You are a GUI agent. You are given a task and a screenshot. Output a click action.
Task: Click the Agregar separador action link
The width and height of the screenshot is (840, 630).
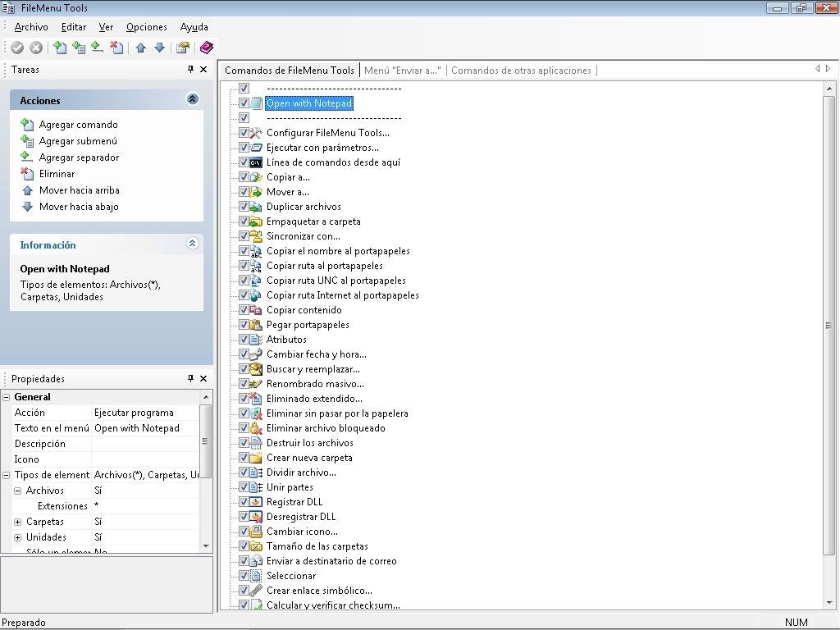click(x=79, y=157)
